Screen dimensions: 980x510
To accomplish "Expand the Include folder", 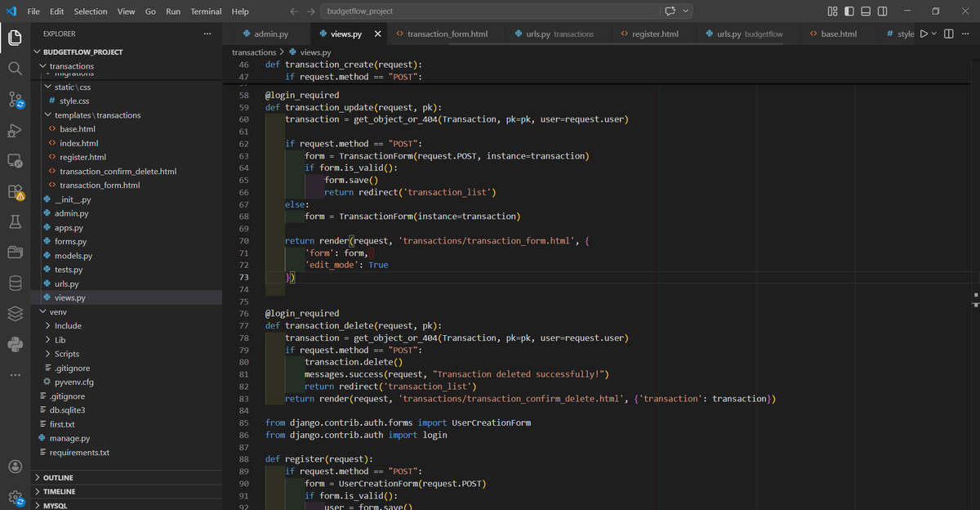I will (x=48, y=325).
